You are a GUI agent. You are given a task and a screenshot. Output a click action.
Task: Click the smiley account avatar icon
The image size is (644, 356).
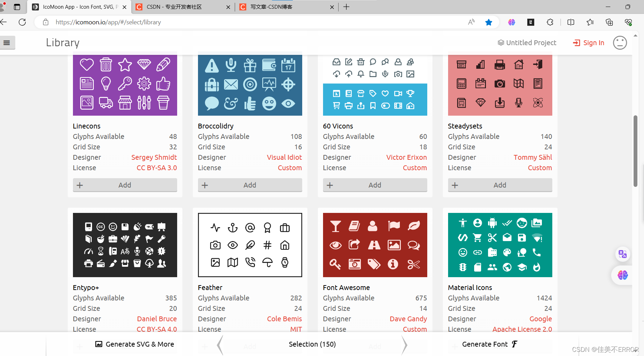click(x=620, y=43)
